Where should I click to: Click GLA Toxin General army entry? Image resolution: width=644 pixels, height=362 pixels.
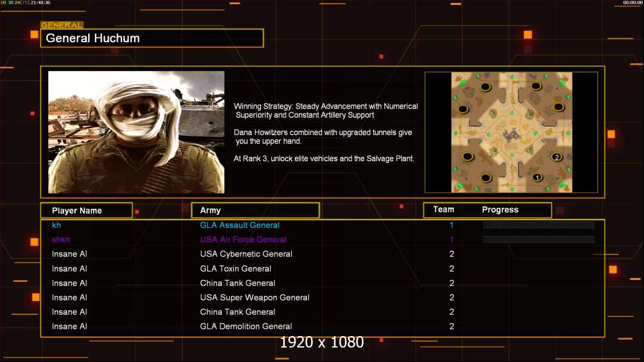(236, 268)
